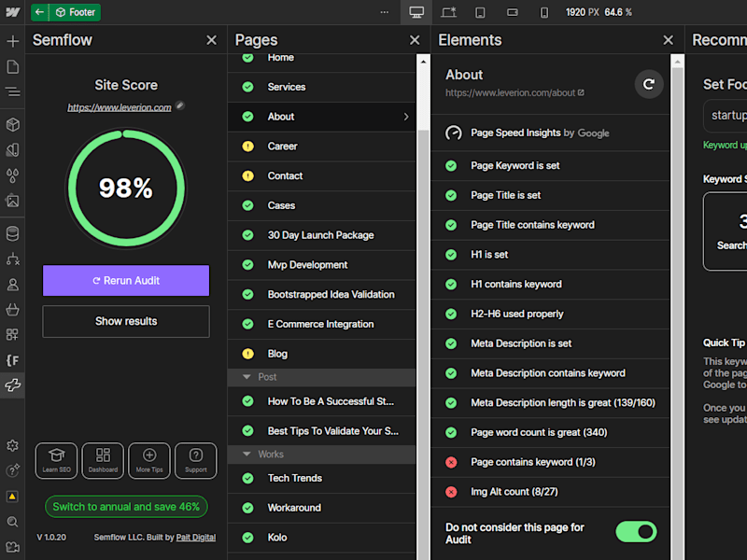Close the Elements panel
The height and width of the screenshot is (560, 747).
669,40
